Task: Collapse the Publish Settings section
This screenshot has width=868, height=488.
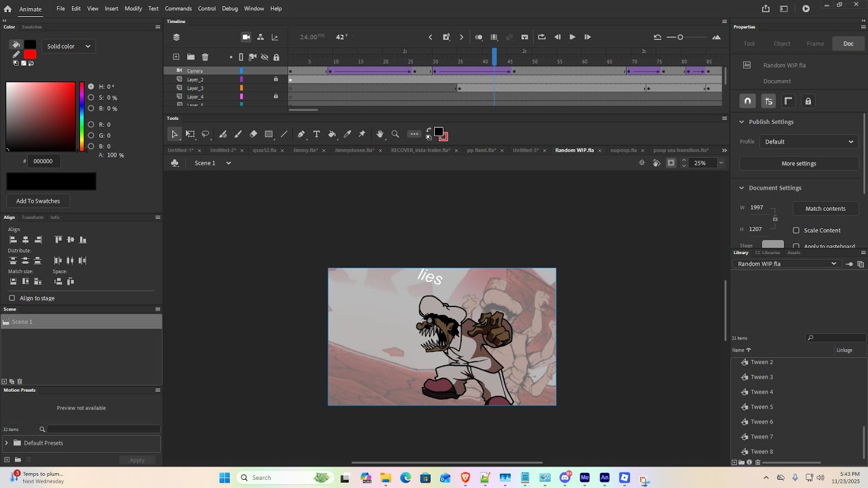Action: tap(742, 122)
